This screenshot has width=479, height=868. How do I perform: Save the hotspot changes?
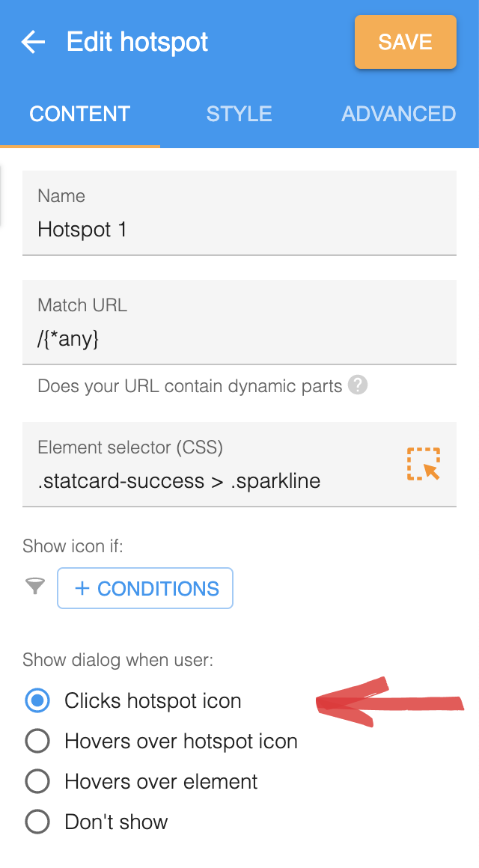[x=406, y=42]
